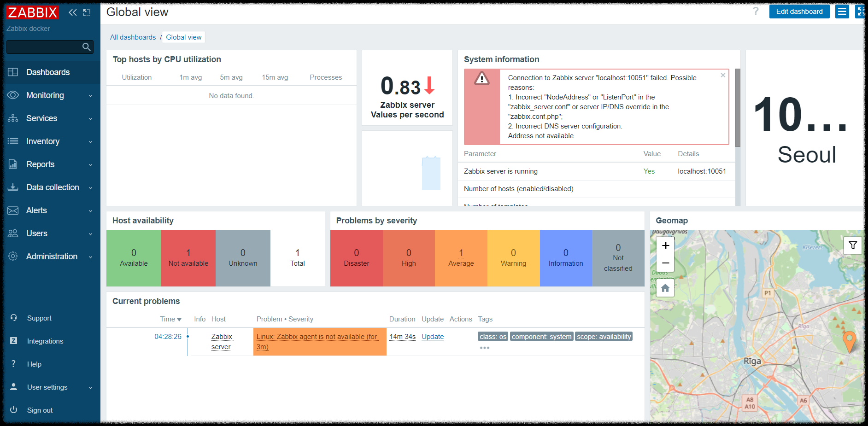Image resolution: width=868 pixels, height=426 pixels.
Task: Expand the Data collection menu chevron
Action: pyautogui.click(x=90, y=188)
